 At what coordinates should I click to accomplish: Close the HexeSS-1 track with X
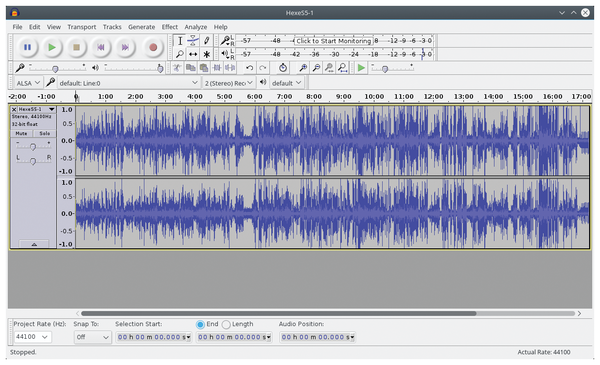(14, 109)
